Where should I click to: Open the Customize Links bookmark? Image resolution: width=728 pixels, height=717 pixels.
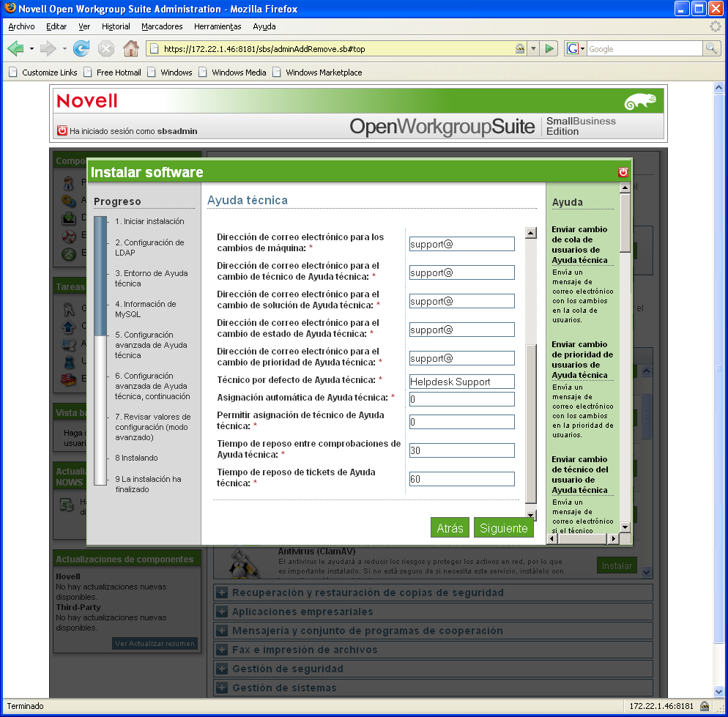43,73
